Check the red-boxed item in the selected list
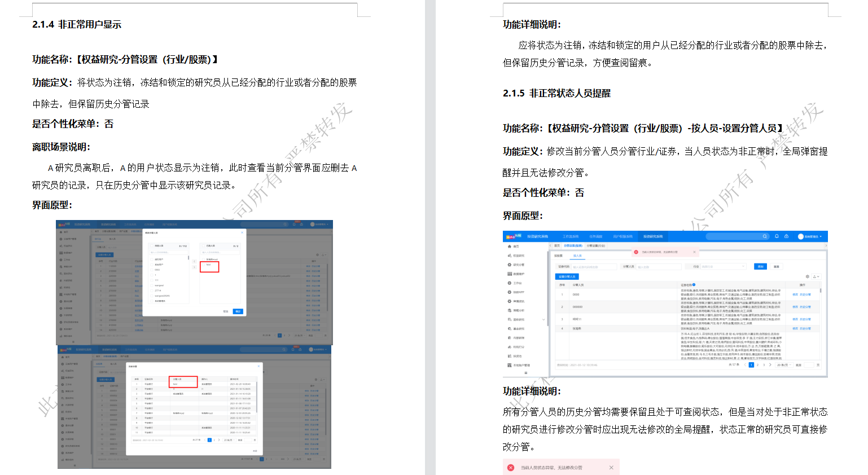The height and width of the screenshot is (475, 868). click(203, 265)
